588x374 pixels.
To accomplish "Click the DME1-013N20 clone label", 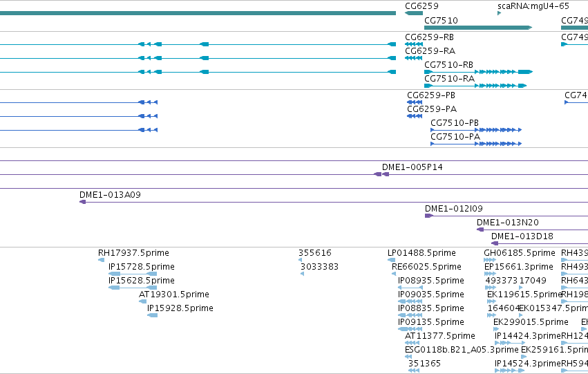I will pos(508,223).
